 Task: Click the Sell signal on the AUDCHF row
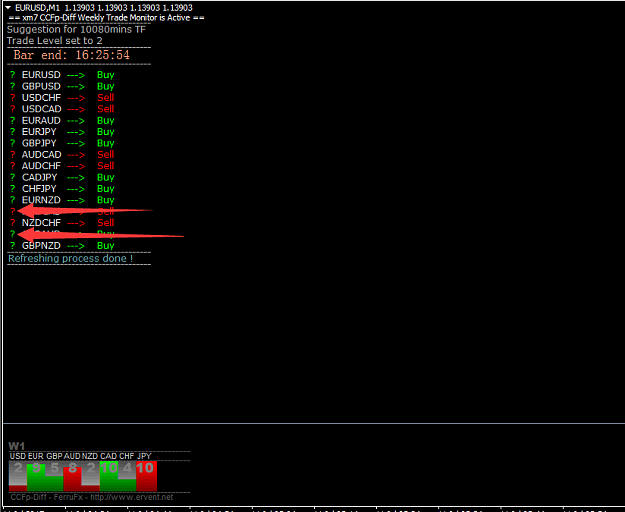(x=106, y=166)
